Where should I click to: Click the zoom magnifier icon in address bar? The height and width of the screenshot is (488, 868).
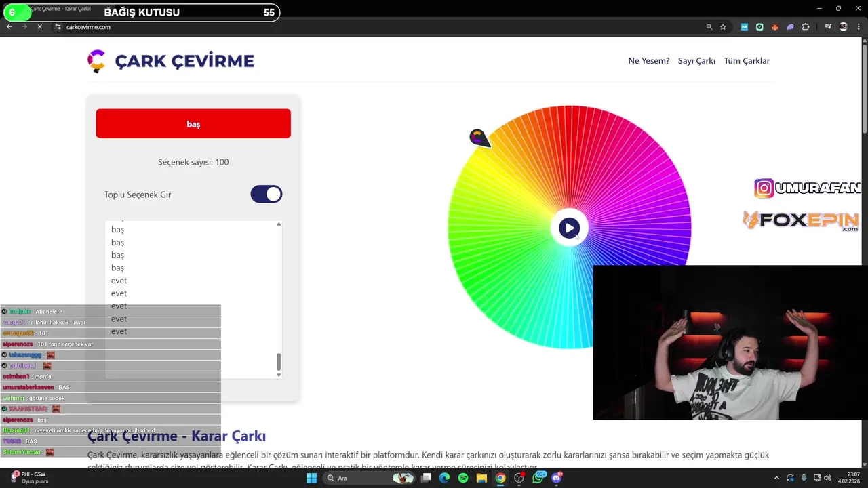(709, 27)
